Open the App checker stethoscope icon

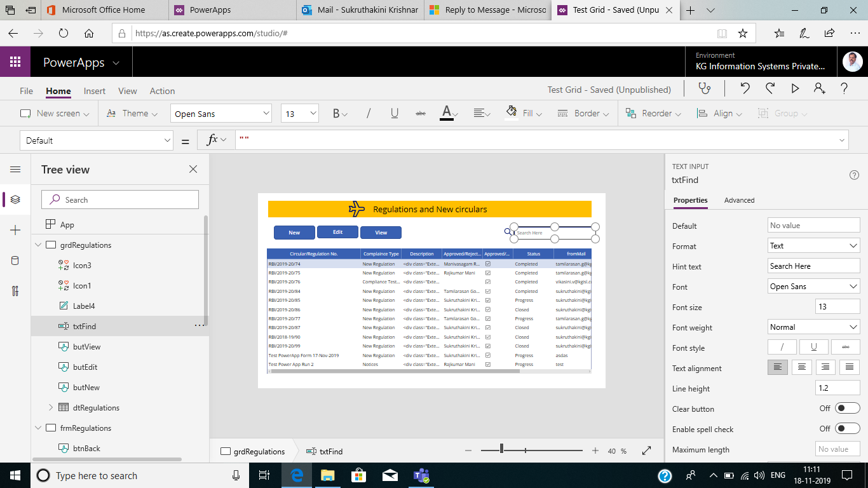[703, 89]
